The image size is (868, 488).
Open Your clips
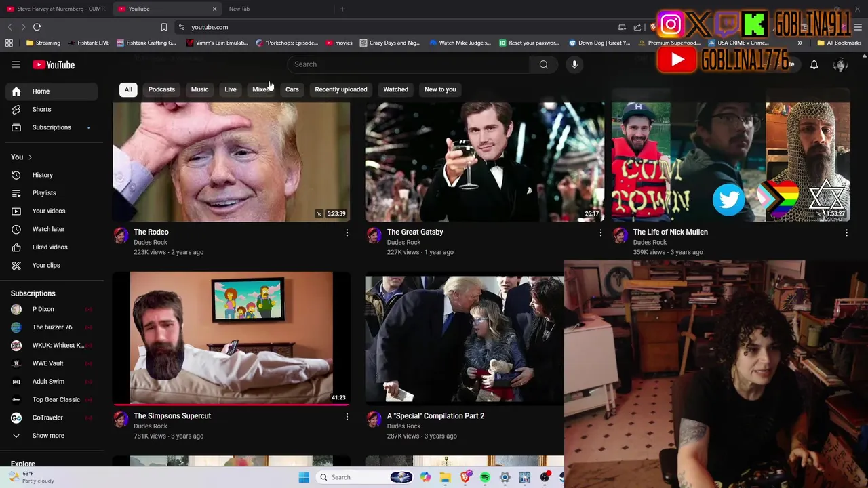click(52, 265)
